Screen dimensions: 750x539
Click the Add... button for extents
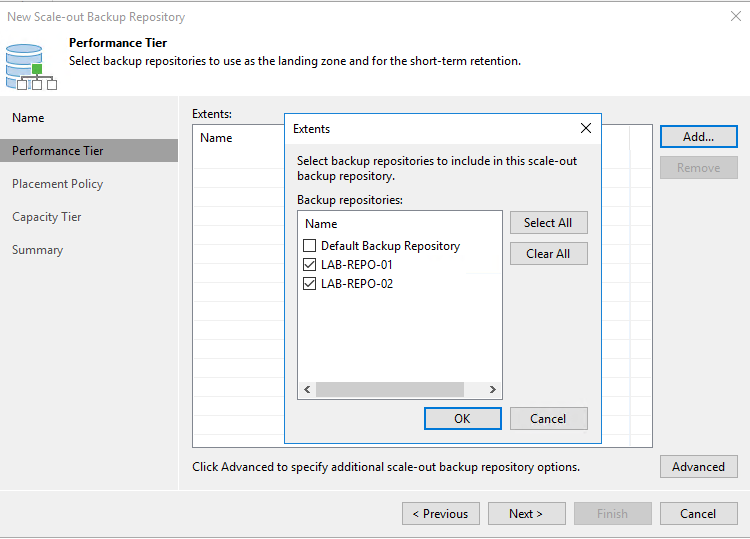698,137
